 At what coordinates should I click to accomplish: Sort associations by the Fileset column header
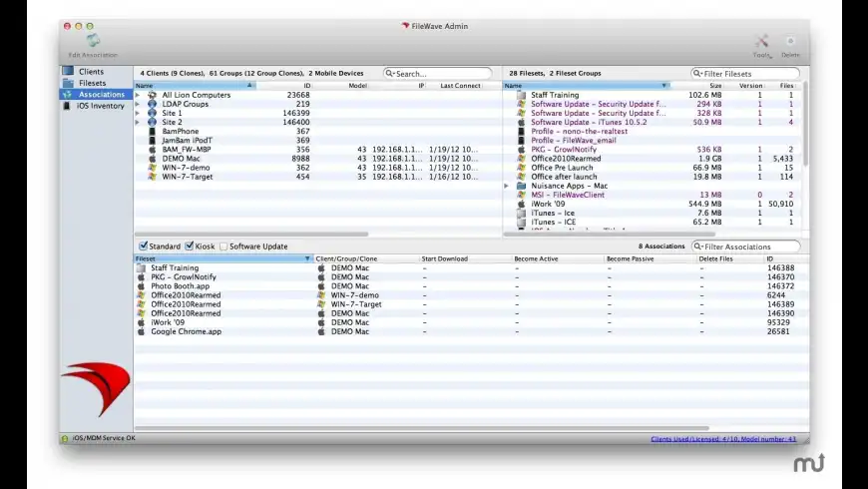click(223, 258)
